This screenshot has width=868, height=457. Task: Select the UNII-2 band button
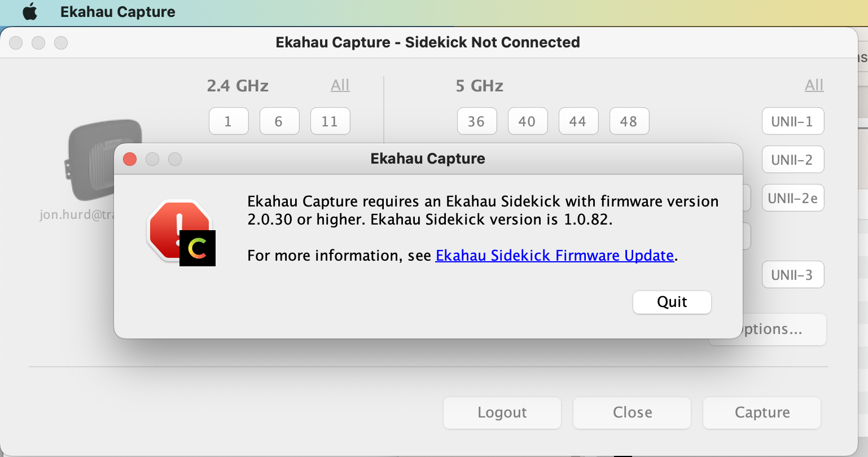pos(792,160)
